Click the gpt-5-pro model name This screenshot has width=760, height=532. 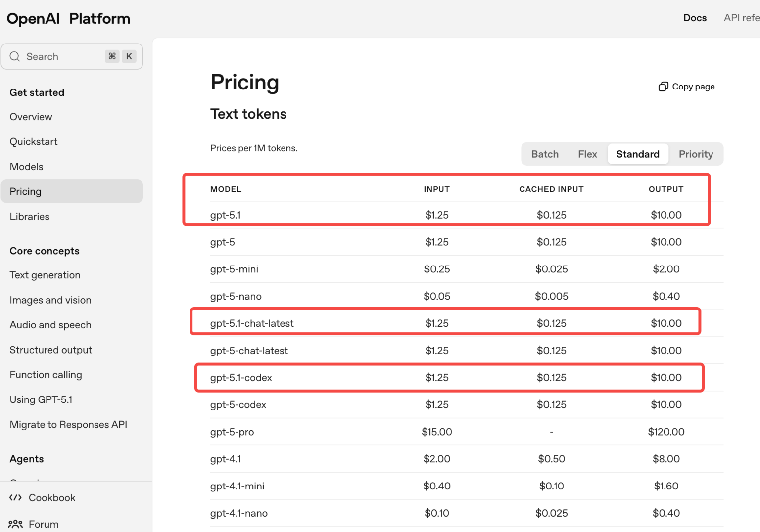(x=232, y=432)
